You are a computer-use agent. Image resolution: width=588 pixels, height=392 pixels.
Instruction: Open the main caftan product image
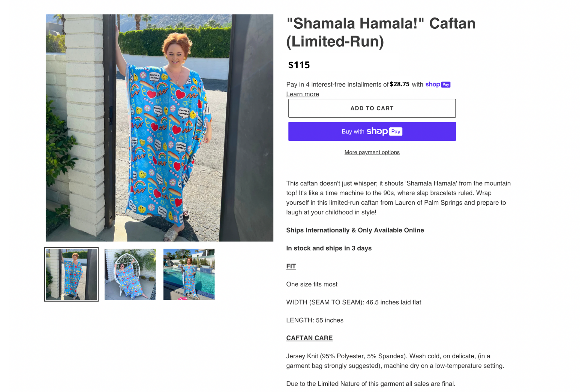point(159,128)
